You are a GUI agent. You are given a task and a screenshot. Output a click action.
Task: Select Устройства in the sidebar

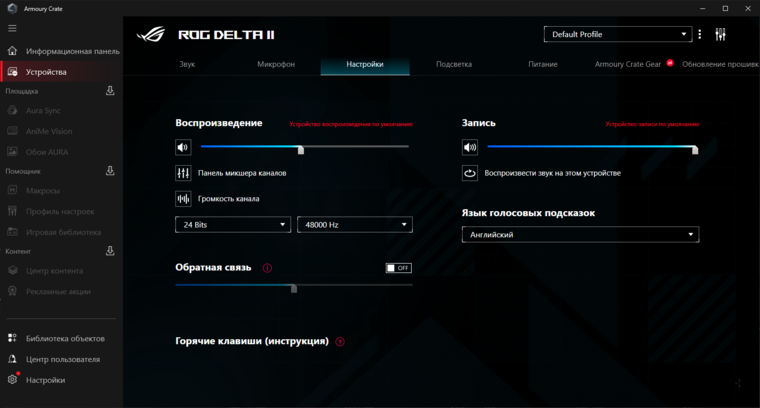[x=62, y=72]
